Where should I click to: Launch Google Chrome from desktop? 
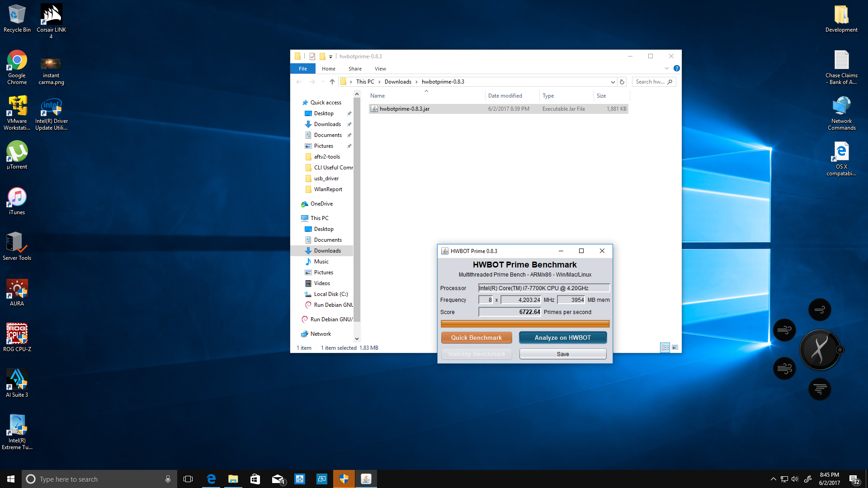(17, 67)
